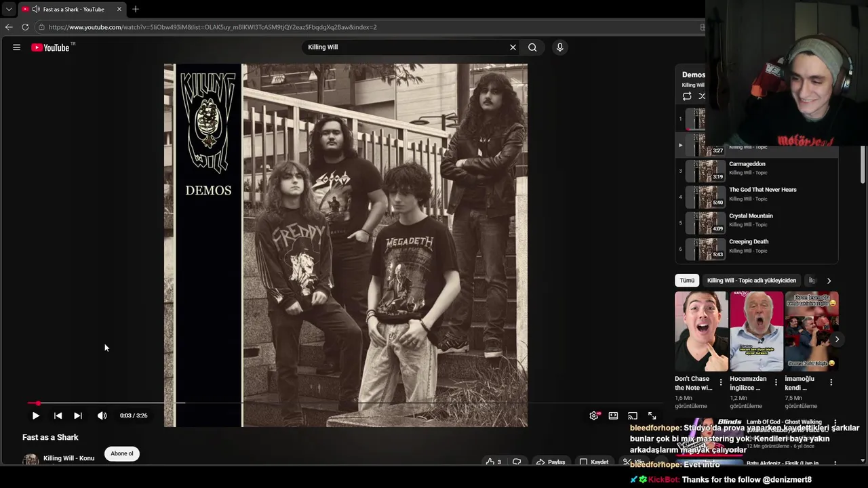Open the Hocamızdan İngilizce short

tap(756, 331)
